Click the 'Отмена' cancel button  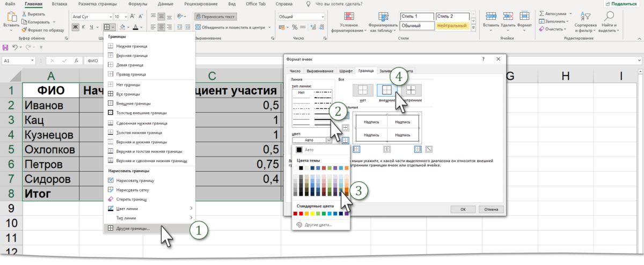point(490,209)
